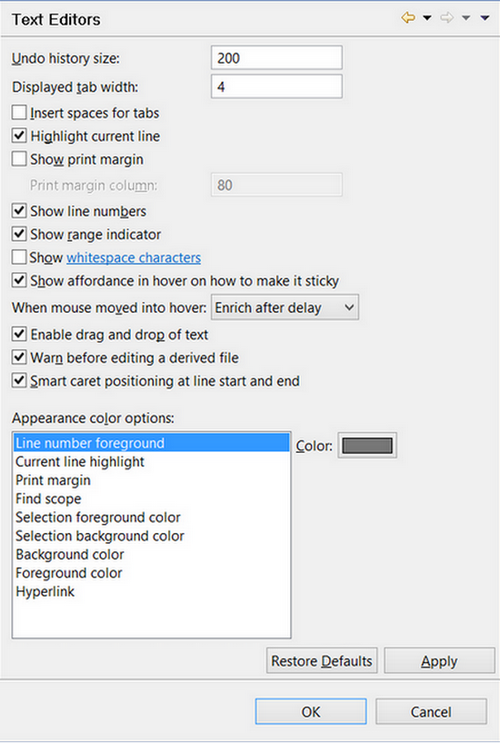Click the Apply button

(439, 660)
